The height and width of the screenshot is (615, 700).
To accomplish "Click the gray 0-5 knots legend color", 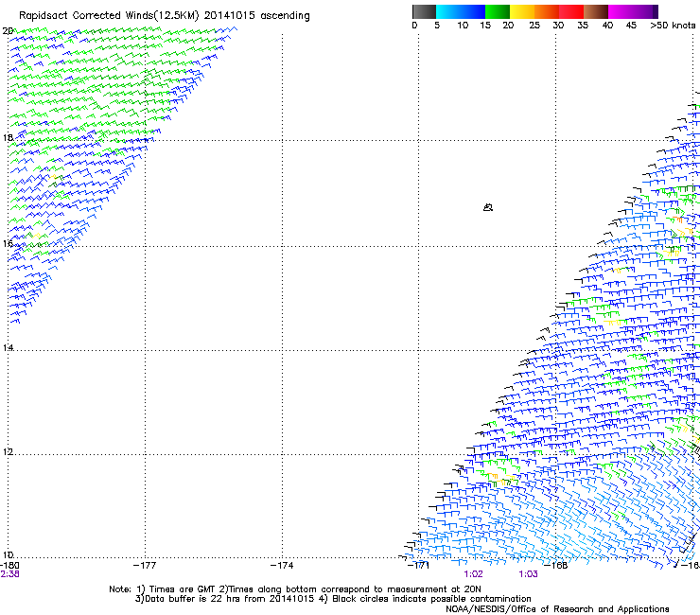I will (424, 11).
